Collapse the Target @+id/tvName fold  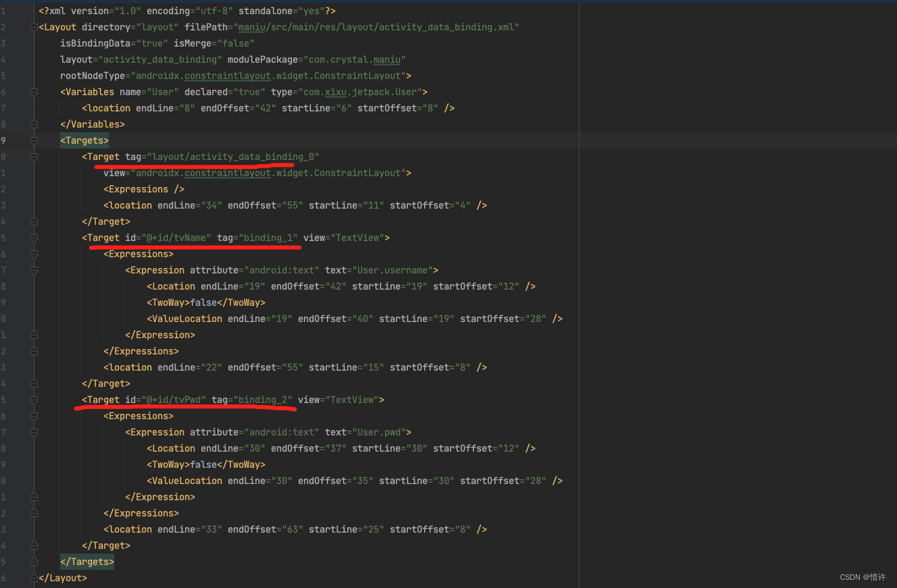(x=34, y=238)
